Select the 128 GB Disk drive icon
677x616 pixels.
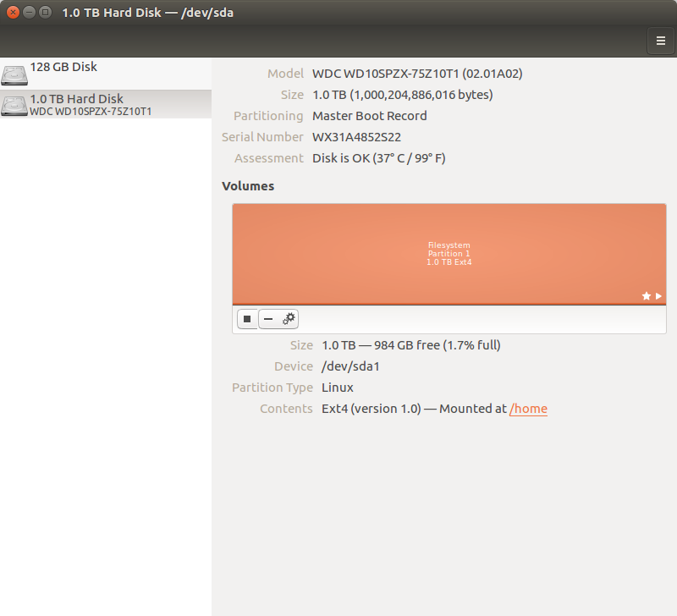tap(14, 74)
